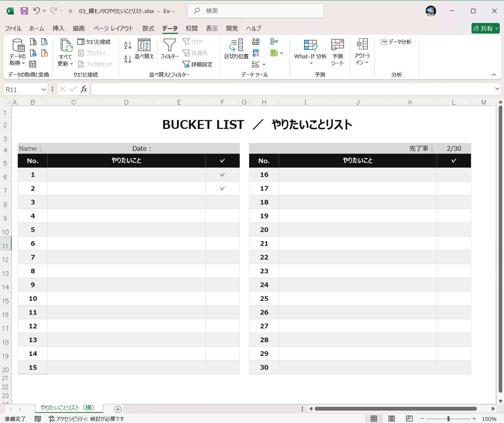Open the What-If 分析 dropdown
The width and height of the screenshot is (504, 423).
click(x=310, y=52)
